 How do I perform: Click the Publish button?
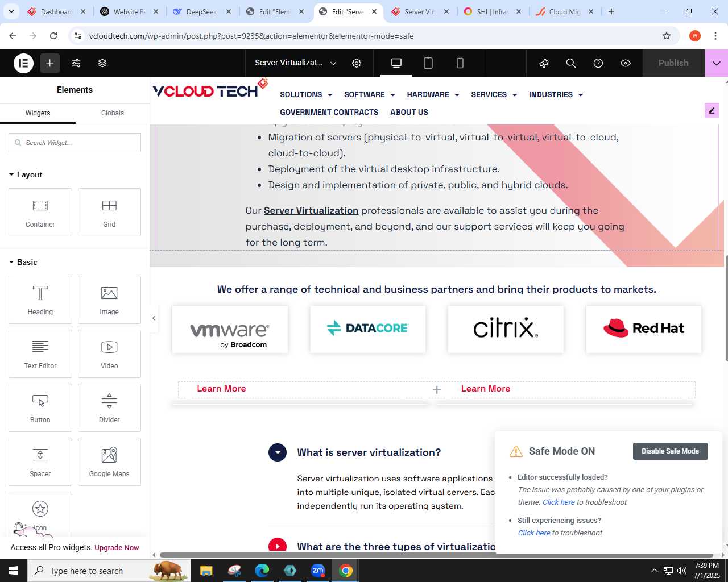[x=673, y=63]
